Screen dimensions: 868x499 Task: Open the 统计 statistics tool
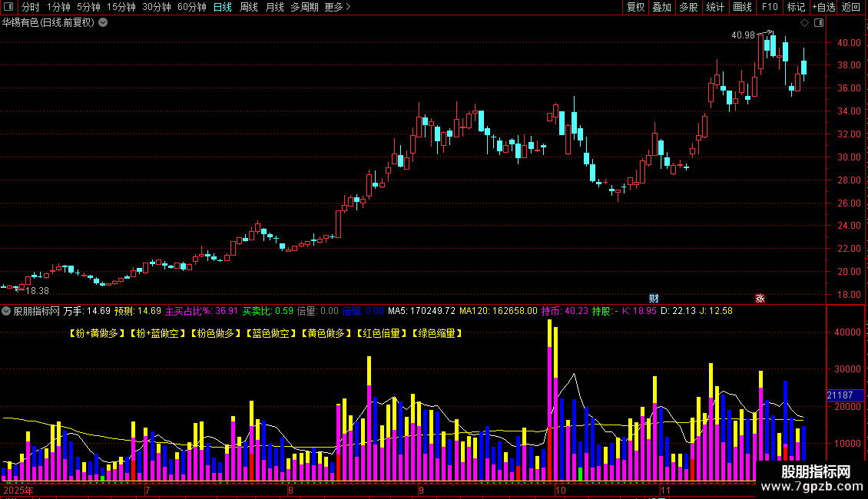pyautogui.click(x=714, y=7)
